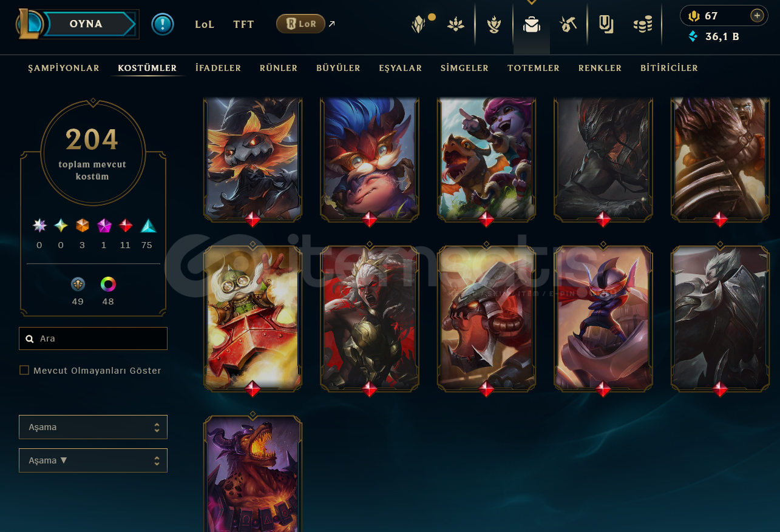
Task: Click the OYNA play button
Action: pyautogui.click(x=86, y=24)
